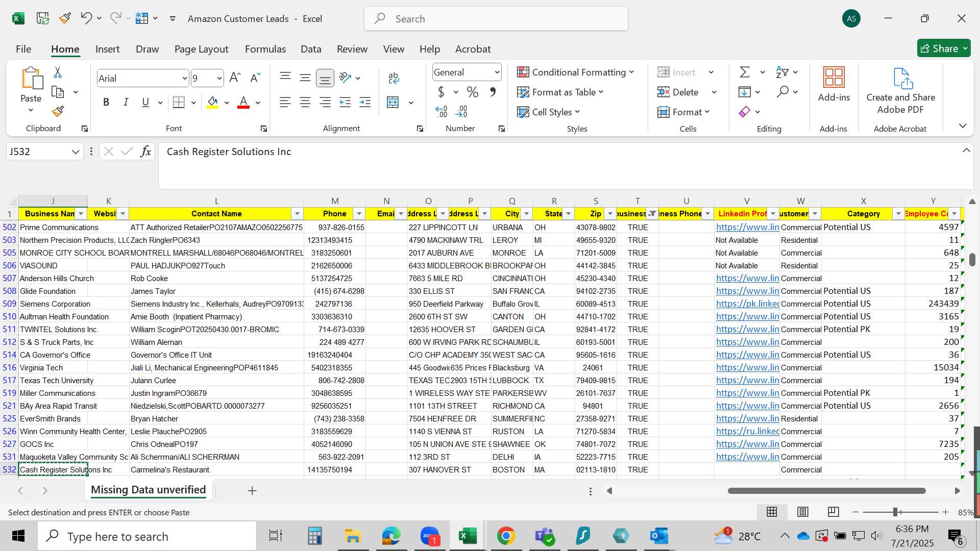Viewport: 980px width, 551px height.
Task: Click the Sort and Filter icon
Action: (782, 72)
